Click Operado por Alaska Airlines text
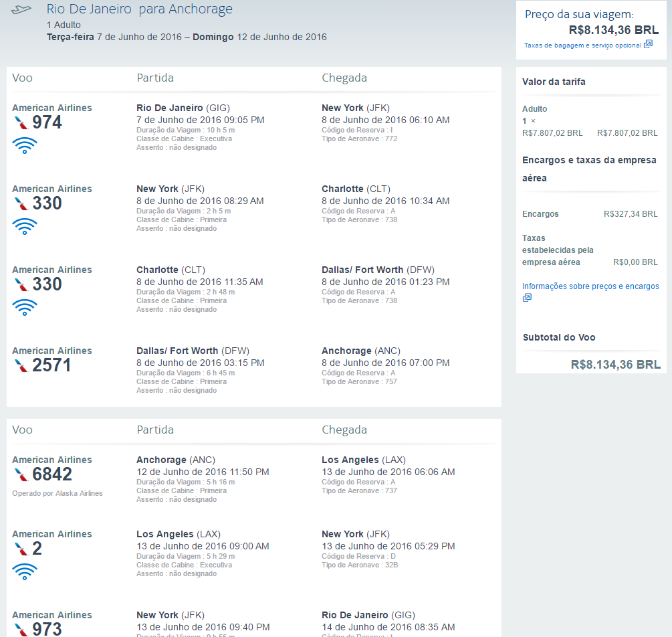Screen dimensions: 672x637 58,493
